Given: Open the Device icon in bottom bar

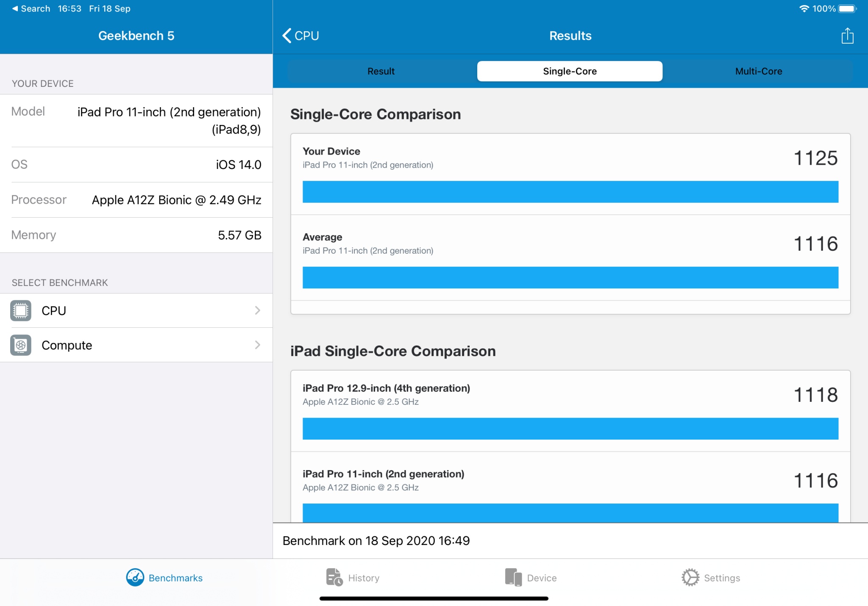Looking at the screenshot, I should point(513,578).
